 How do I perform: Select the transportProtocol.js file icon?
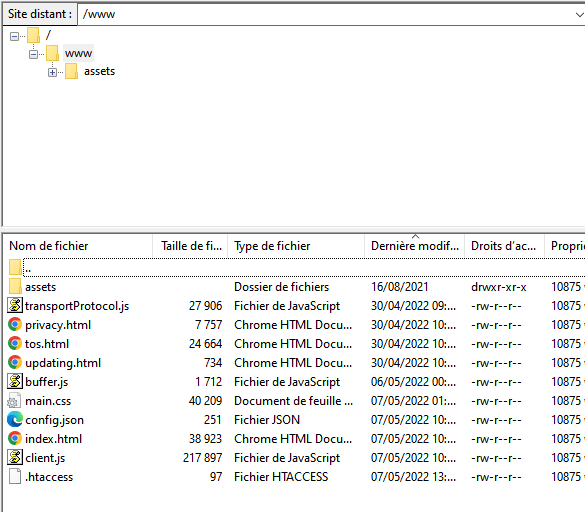[x=15, y=306]
